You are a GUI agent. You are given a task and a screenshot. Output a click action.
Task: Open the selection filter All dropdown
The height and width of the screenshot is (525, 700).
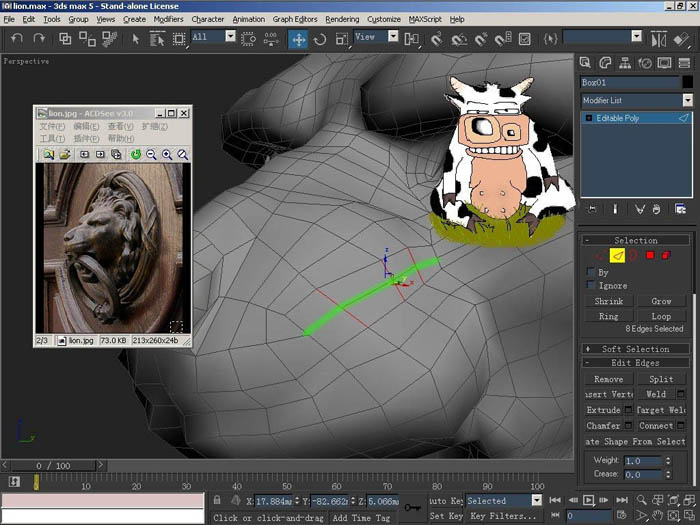230,36
